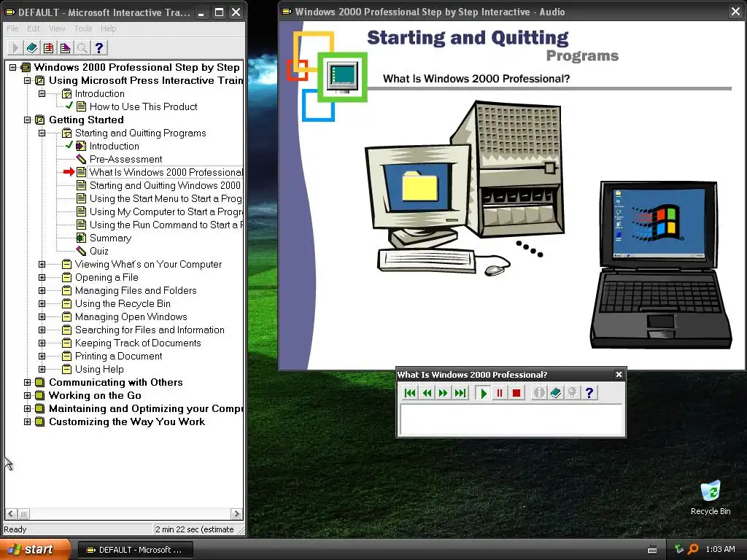Expand Maintaining and Optimizing your Computer
Viewport: 747px width, 560px height.
coord(28,408)
